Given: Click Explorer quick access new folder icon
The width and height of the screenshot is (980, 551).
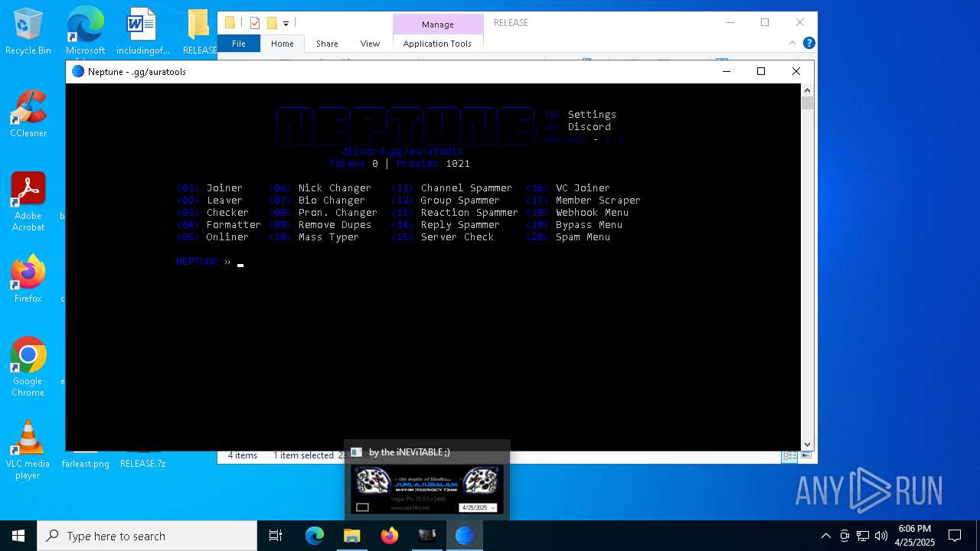Looking at the screenshot, I should (x=271, y=23).
